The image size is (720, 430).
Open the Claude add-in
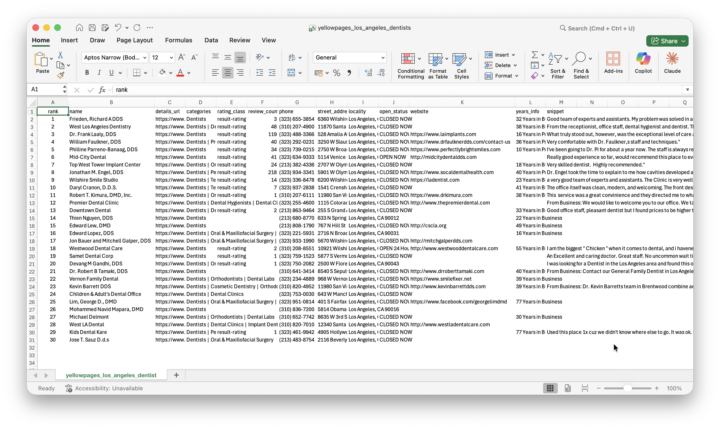coord(672,62)
